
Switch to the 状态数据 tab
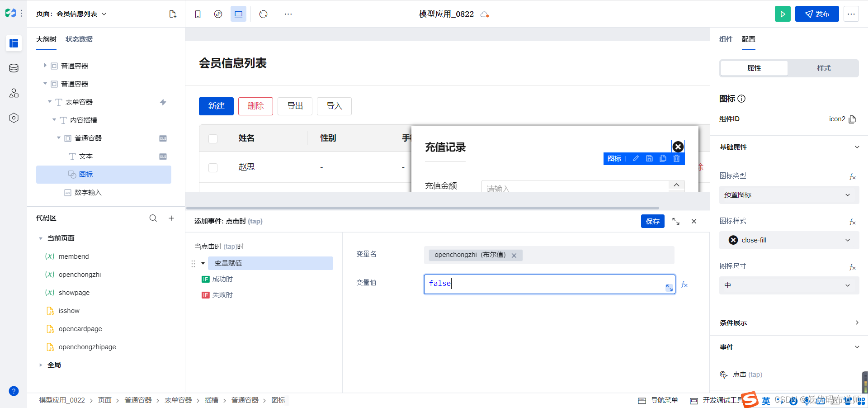(79, 39)
